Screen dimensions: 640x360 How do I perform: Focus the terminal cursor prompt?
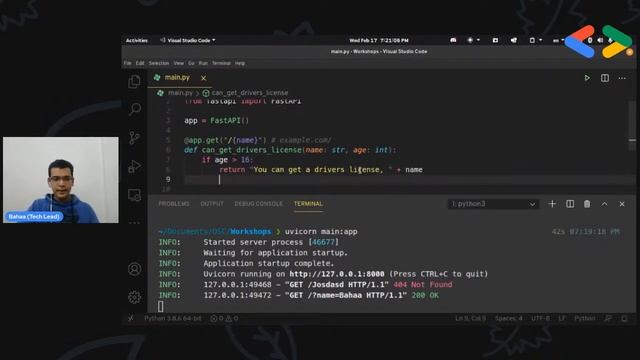click(160, 307)
